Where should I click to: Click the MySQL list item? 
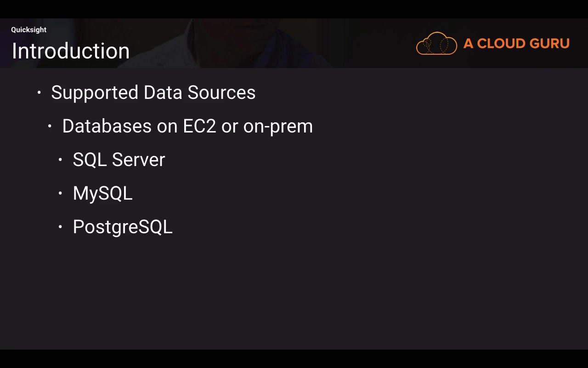point(102,193)
